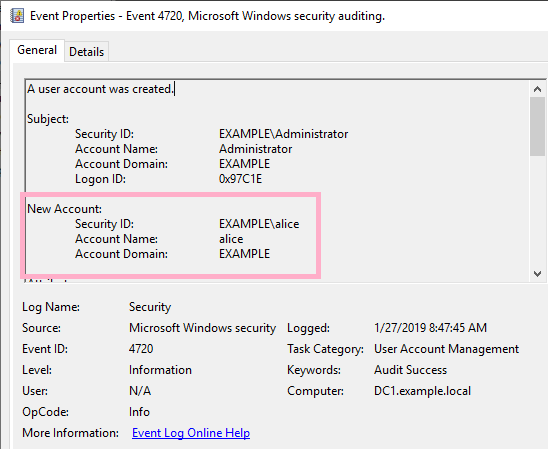Click the Log Name value Security

tap(150, 307)
